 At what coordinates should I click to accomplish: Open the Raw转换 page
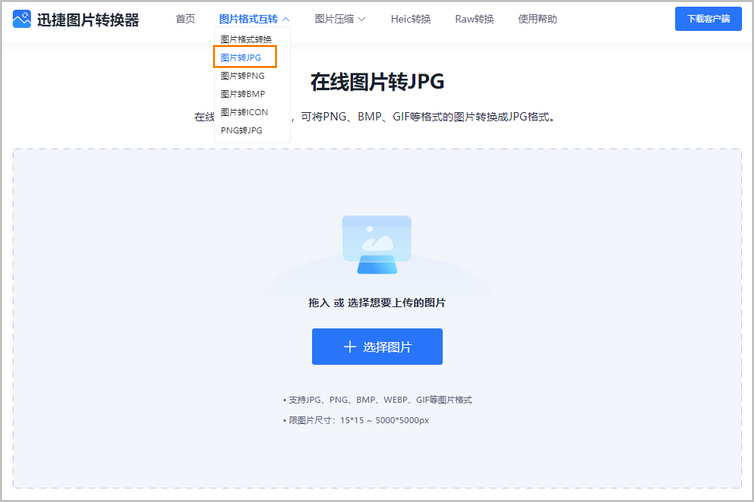click(474, 19)
